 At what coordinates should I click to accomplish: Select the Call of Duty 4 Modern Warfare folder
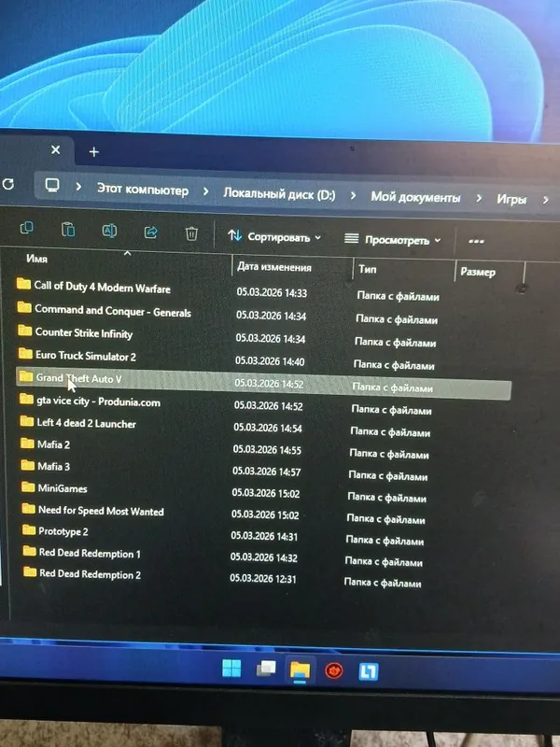point(102,288)
